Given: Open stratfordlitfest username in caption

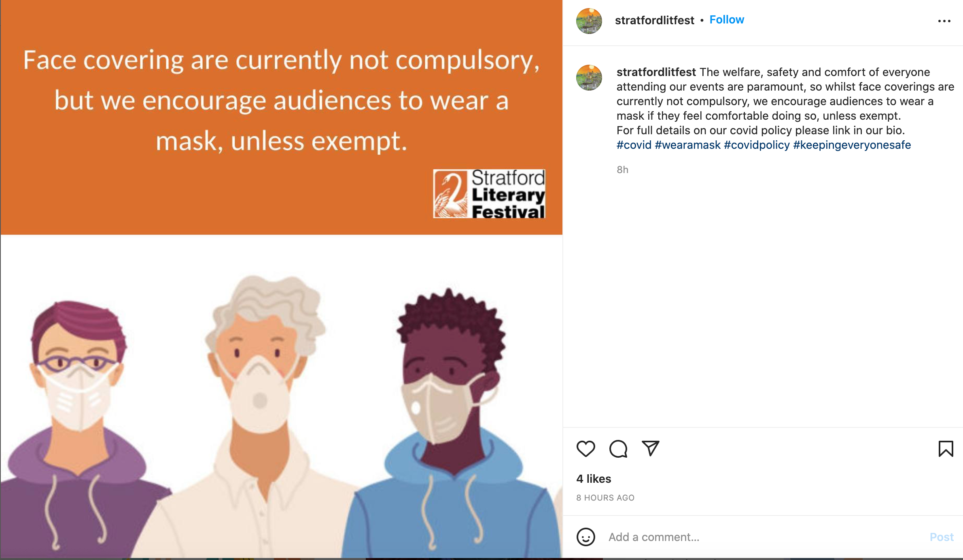Looking at the screenshot, I should point(656,72).
